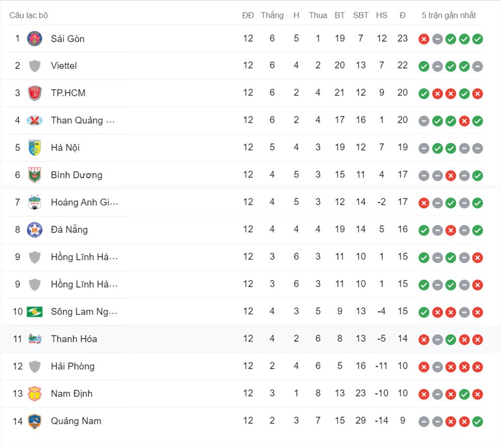Click the Quảng Nam club crest
The image size is (501, 448).
34,421
